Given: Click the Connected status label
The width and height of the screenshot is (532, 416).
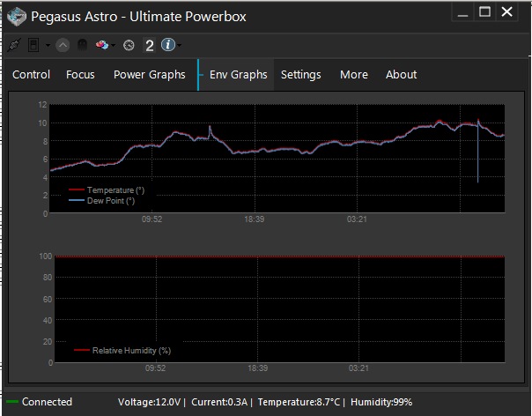Looking at the screenshot, I should tap(47, 402).
